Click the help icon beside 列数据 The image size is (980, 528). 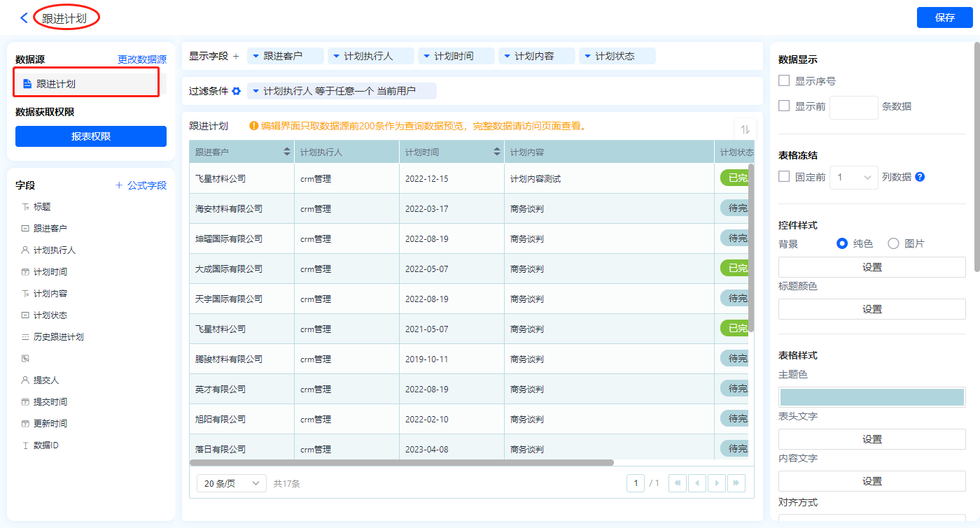[920, 177]
